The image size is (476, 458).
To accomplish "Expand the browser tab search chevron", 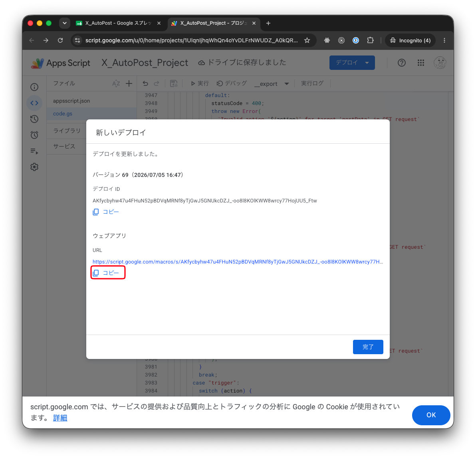I will (x=65, y=23).
